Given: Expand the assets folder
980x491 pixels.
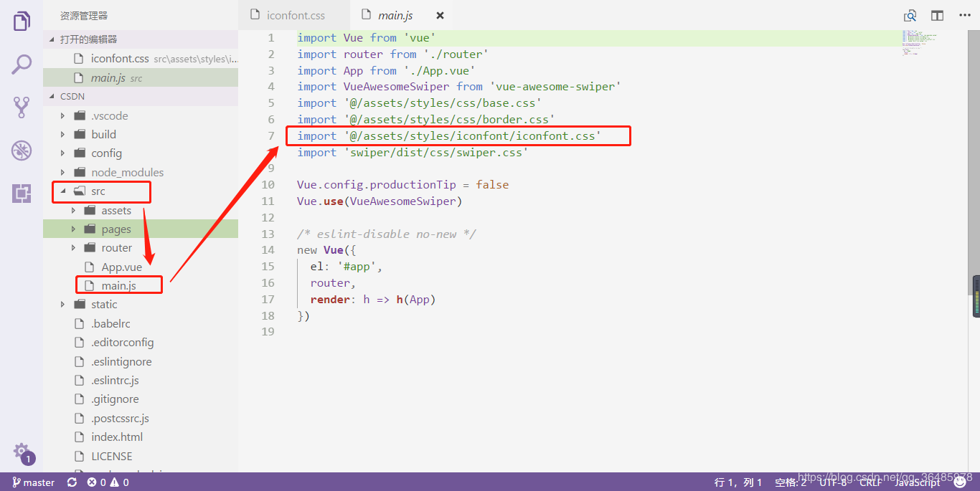Looking at the screenshot, I should click(x=141, y=210).
